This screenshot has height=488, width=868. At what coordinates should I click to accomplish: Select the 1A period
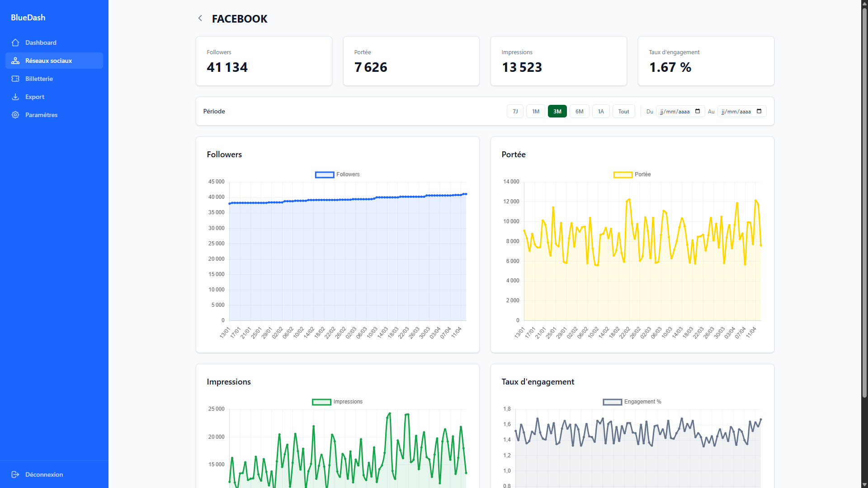pos(601,111)
